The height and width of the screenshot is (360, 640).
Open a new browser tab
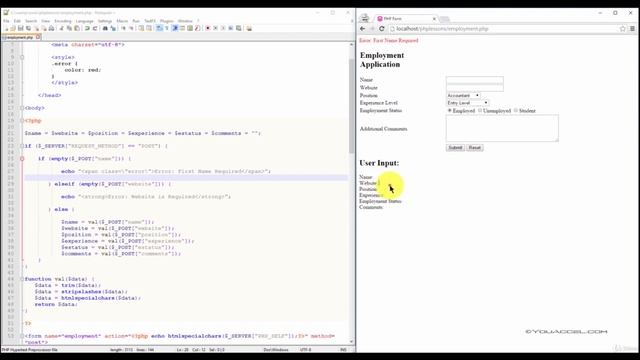tap(445, 19)
